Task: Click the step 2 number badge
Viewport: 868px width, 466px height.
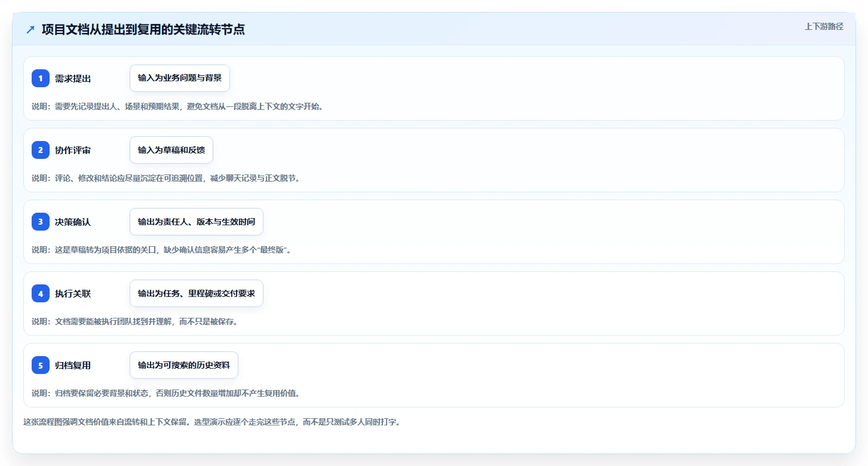Action: 41,150
